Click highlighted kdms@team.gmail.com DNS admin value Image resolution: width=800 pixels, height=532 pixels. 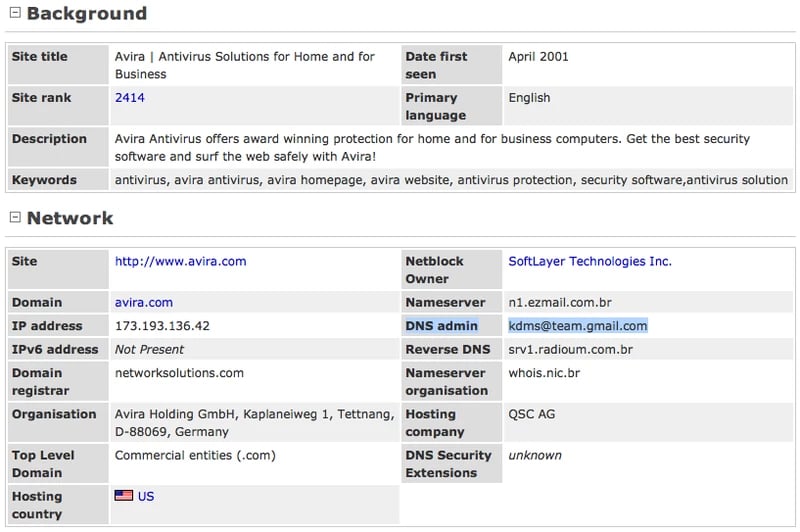coord(578,326)
